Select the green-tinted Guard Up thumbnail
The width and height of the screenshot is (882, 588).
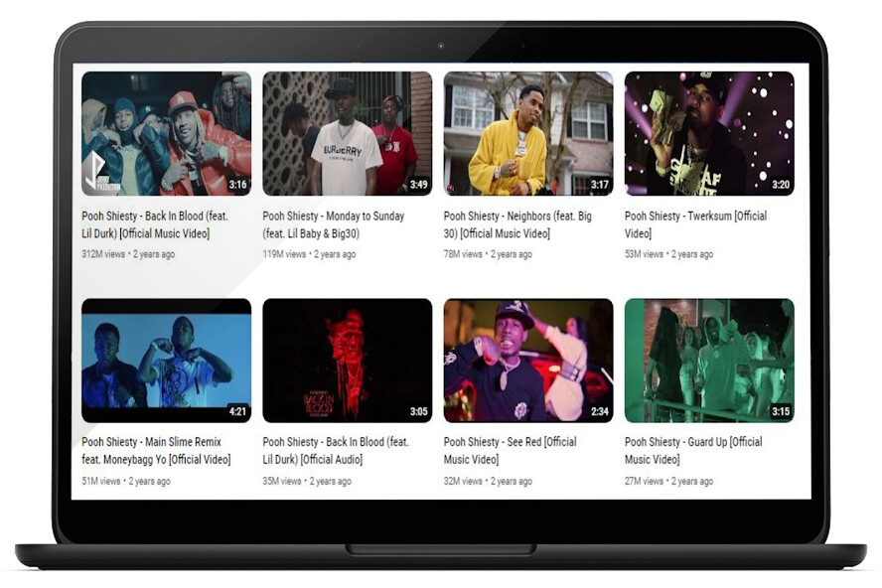(708, 361)
